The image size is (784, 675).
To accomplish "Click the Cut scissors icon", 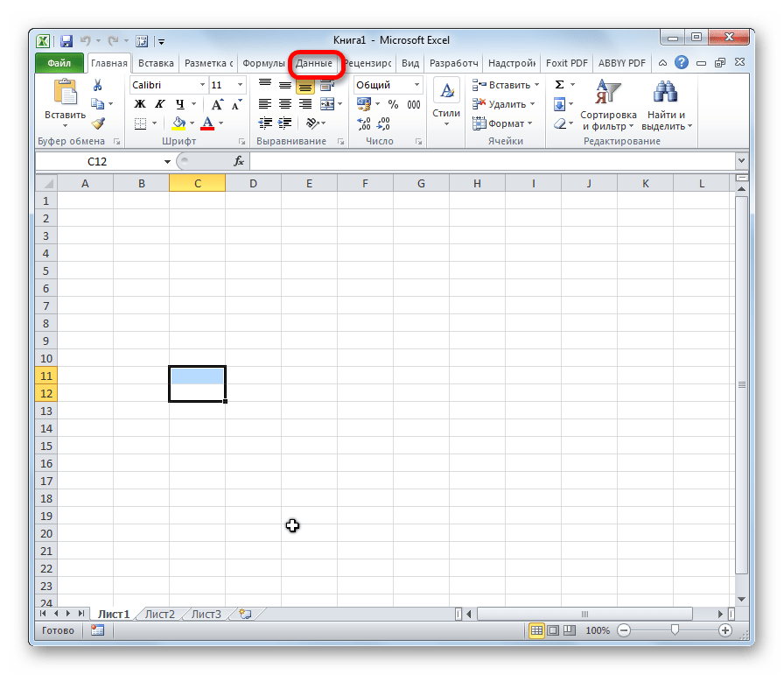I will point(97,85).
